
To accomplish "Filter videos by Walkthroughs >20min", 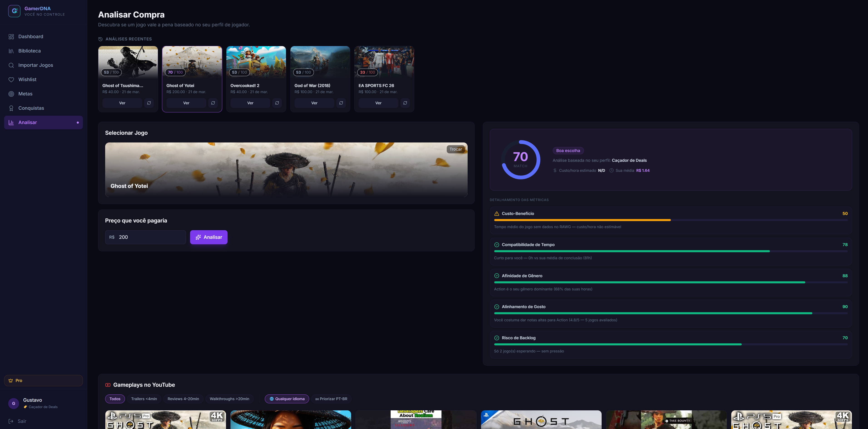I will [x=229, y=399].
